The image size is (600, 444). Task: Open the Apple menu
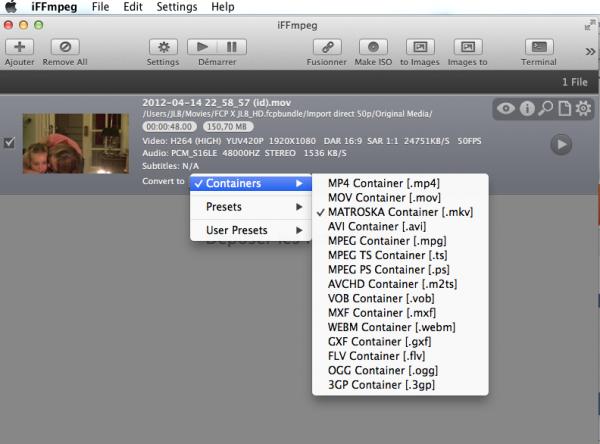(11, 7)
